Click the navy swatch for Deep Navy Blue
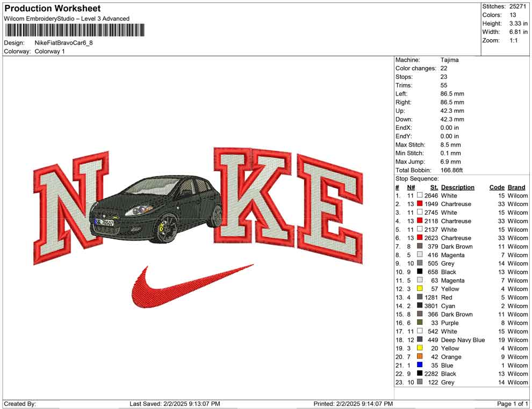532x409 pixels. click(420, 340)
